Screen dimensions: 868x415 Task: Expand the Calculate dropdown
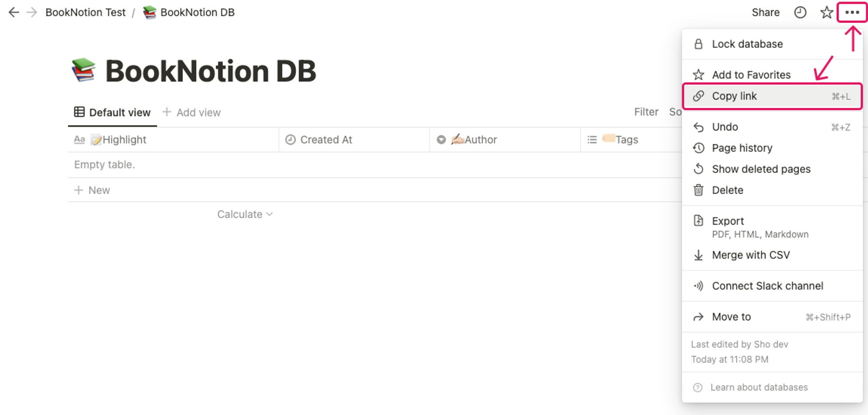245,214
